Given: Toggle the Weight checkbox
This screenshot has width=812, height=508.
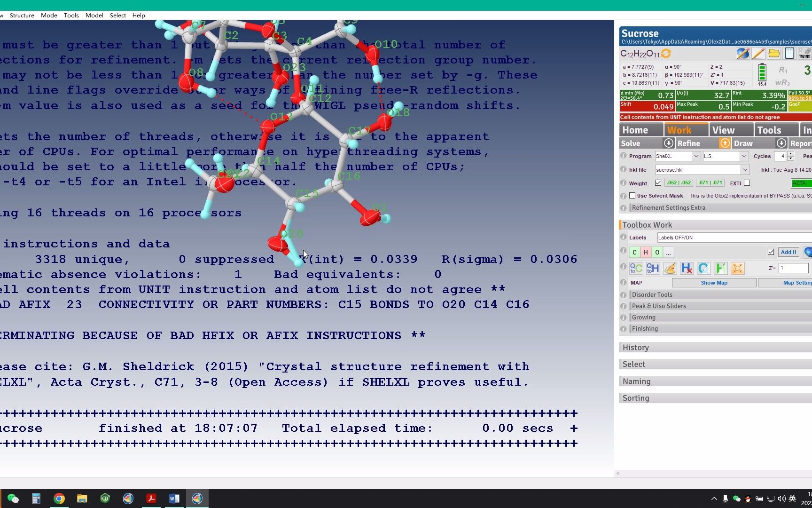Looking at the screenshot, I should coord(658,183).
